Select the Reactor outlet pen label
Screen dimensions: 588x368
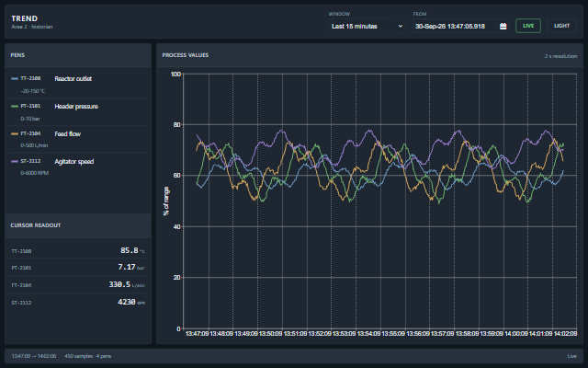tap(73, 78)
